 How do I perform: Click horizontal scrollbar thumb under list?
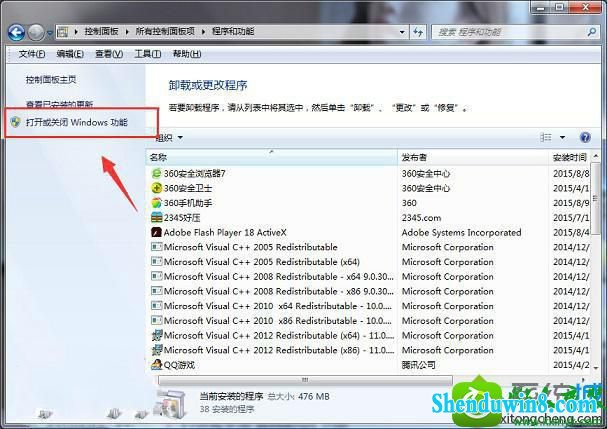(x=305, y=380)
